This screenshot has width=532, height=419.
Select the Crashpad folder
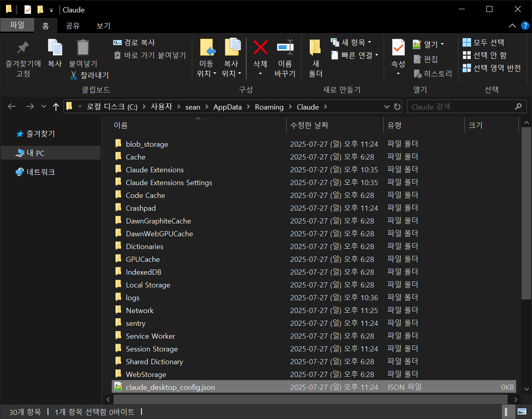pyautogui.click(x=141, y=208)
